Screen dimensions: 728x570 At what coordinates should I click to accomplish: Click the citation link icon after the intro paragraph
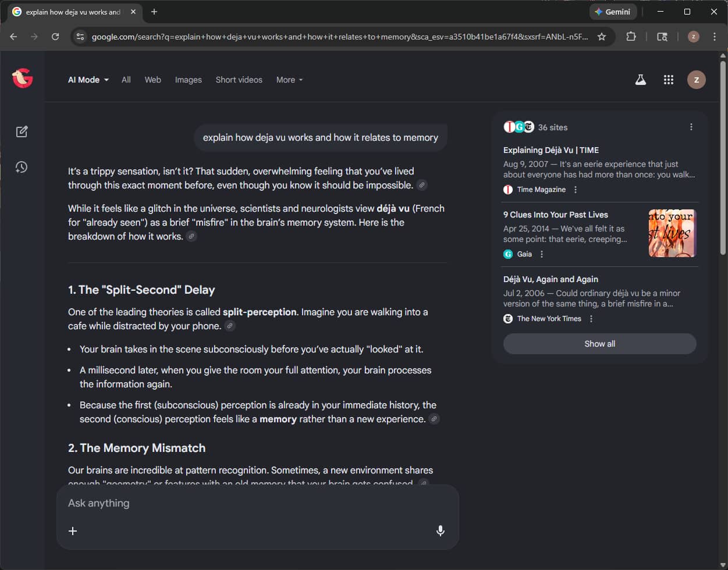coord(422,185)
